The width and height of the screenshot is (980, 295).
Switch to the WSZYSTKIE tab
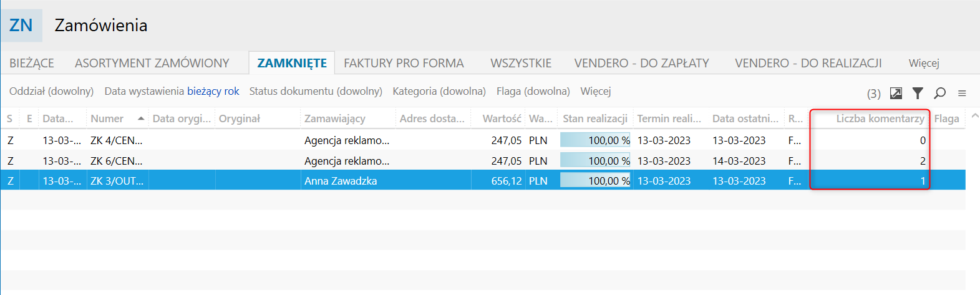521,63
